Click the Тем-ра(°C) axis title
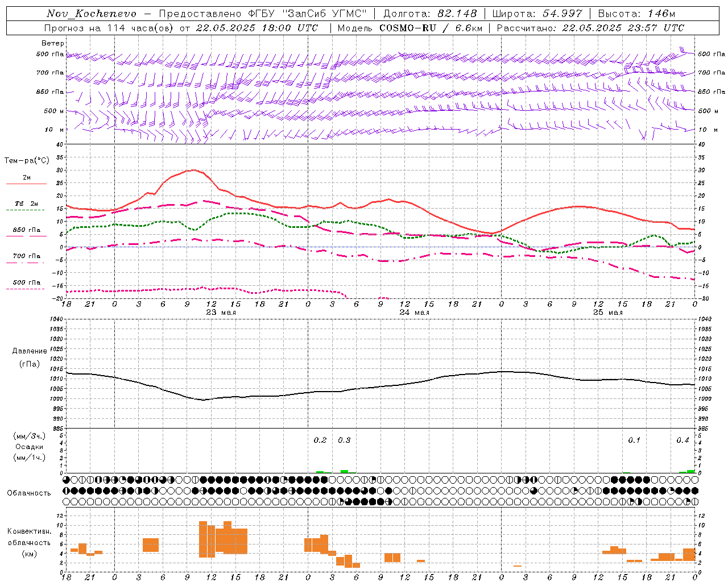The height and width of the screenshot is (582, 728). 27,161
